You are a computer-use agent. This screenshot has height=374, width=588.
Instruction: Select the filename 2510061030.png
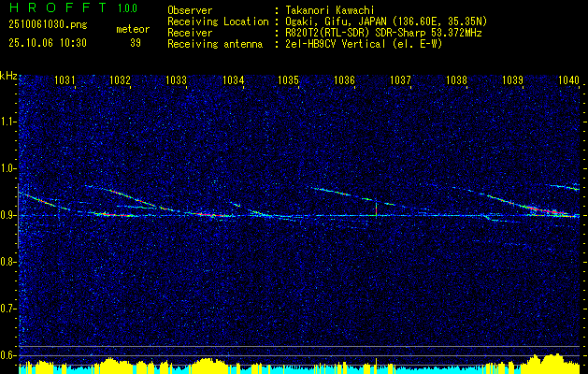tap(48, 25)
